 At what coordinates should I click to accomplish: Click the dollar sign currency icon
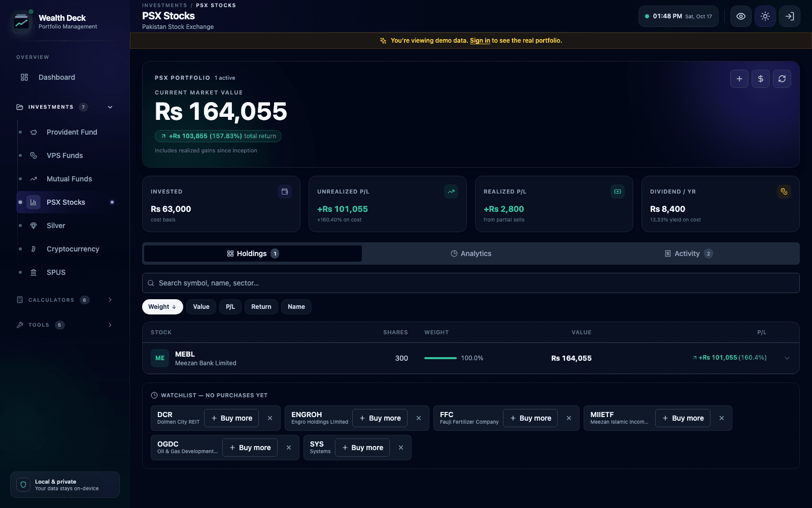coord(760,79)
